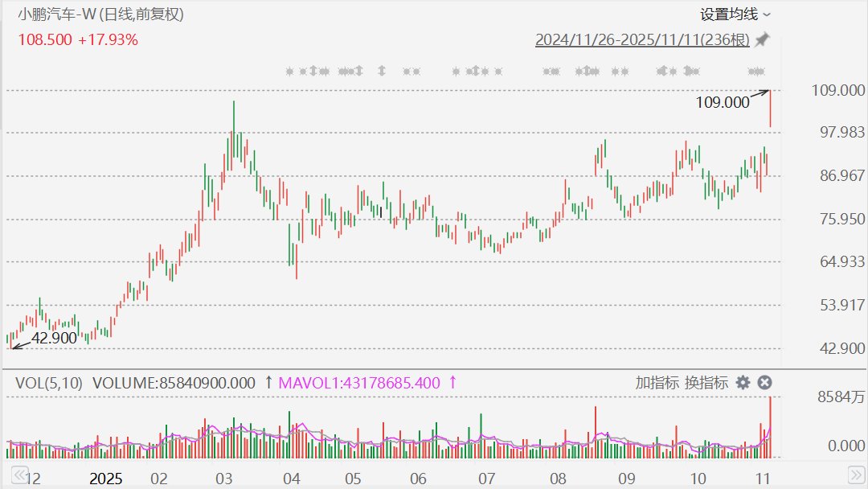
Task: Click the 加指标 add indicator button
Action: (657, 383)
